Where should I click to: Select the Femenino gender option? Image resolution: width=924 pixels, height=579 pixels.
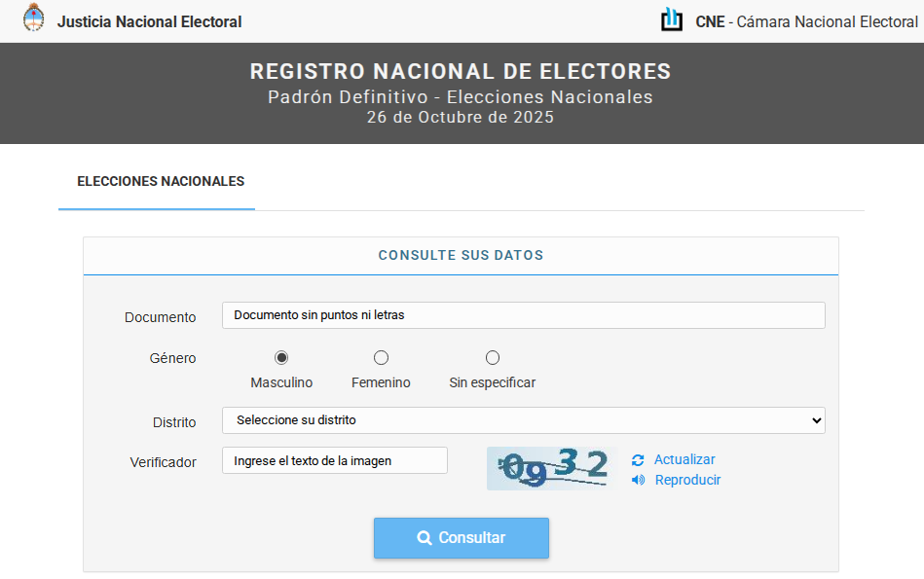point(381,358)
